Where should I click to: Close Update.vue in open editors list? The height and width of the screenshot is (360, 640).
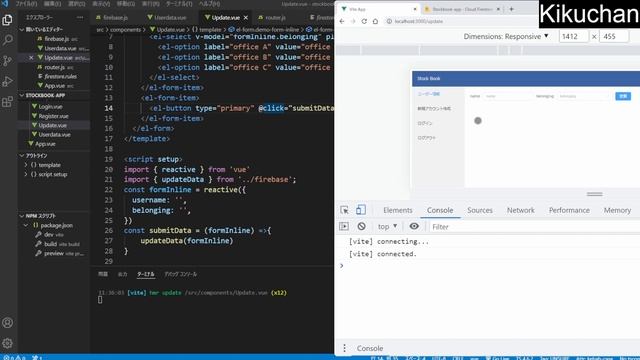click(31, 58)
